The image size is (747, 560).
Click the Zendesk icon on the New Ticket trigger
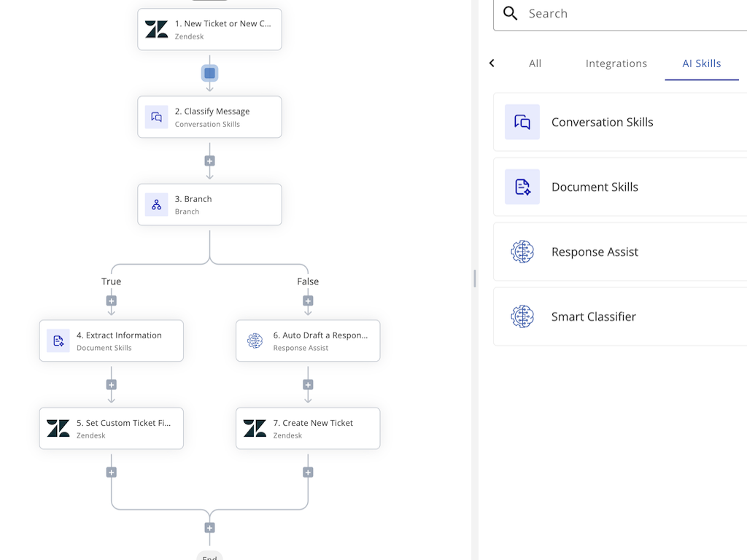pyautogui.click(x=155, y=29)
